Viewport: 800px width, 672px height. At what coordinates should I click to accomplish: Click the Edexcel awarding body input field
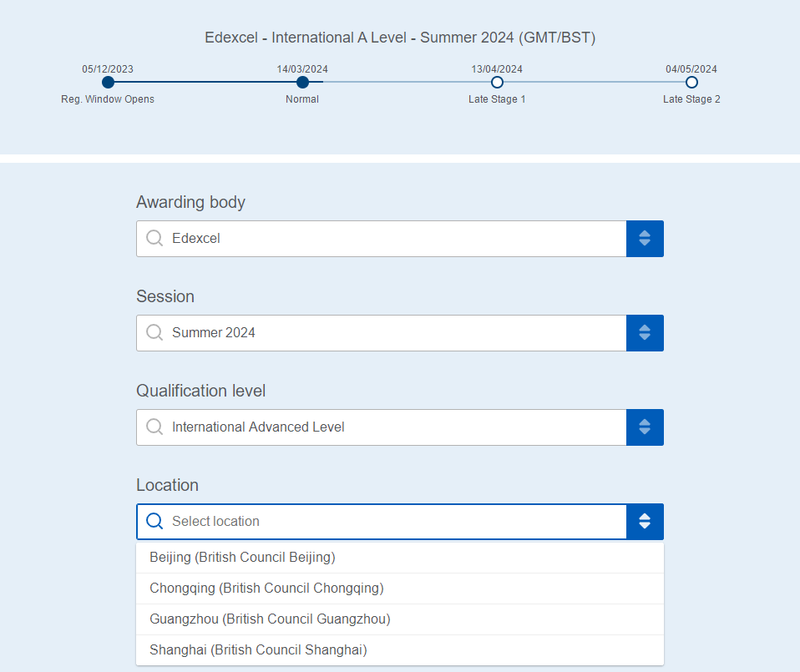click(381, 239)
